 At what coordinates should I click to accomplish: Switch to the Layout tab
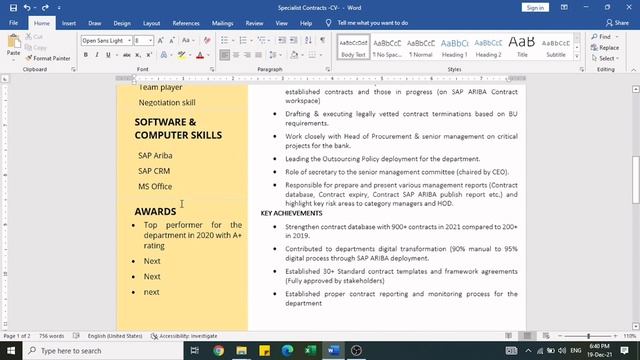point(151,23)
